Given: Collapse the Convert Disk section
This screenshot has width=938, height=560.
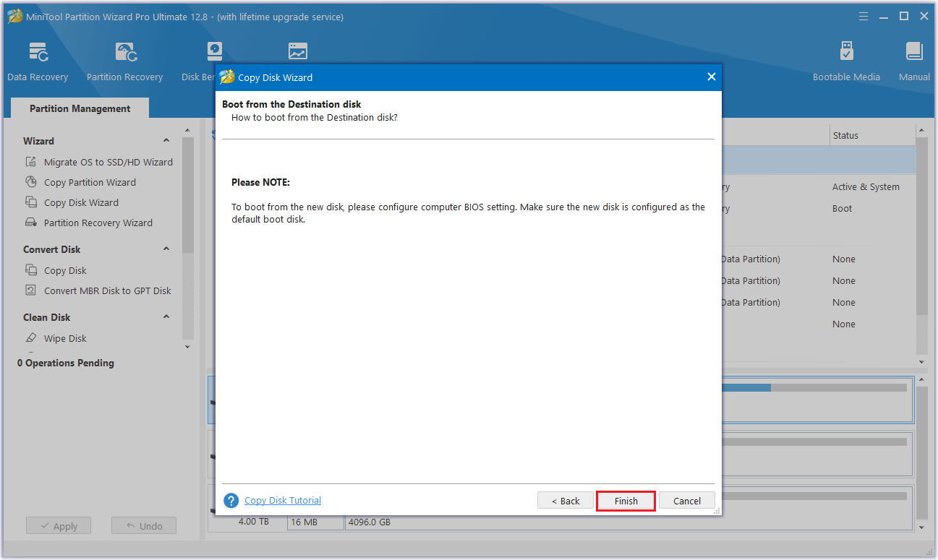Looking at the screenshot, I should (x=166, y=249).
